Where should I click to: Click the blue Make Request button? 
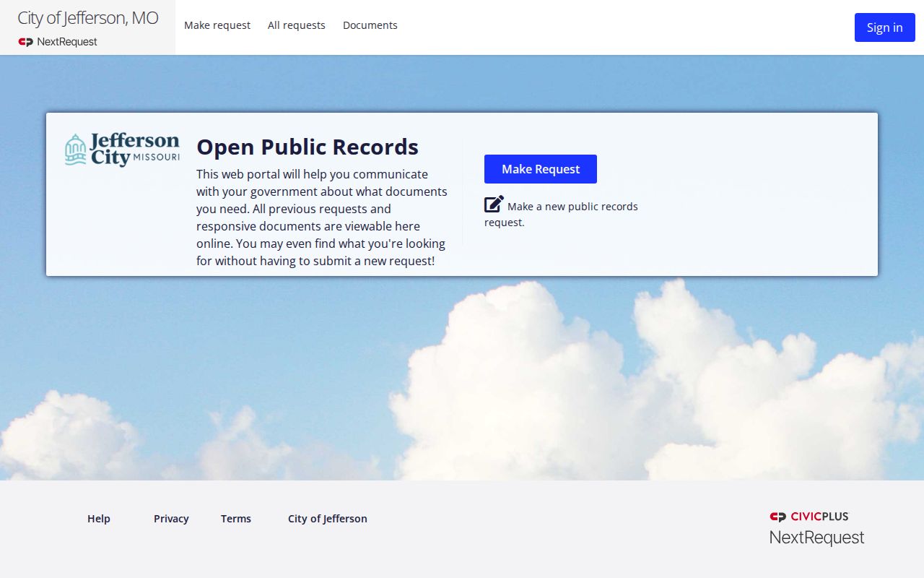pyautogui.click(x=541, y=169)
